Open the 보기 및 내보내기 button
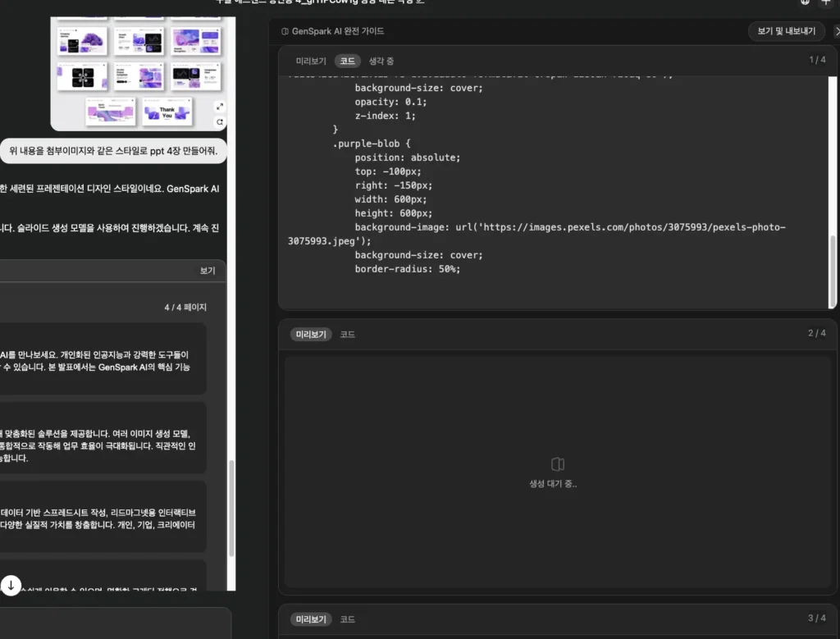The width and height of the screenshot is (840, 639). pos(786,31)
